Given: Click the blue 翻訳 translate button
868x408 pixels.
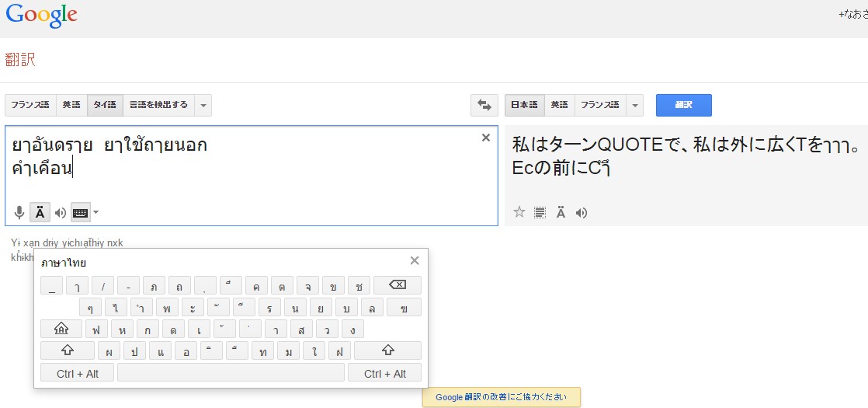Looking at the screenshot, I should 684,105.
